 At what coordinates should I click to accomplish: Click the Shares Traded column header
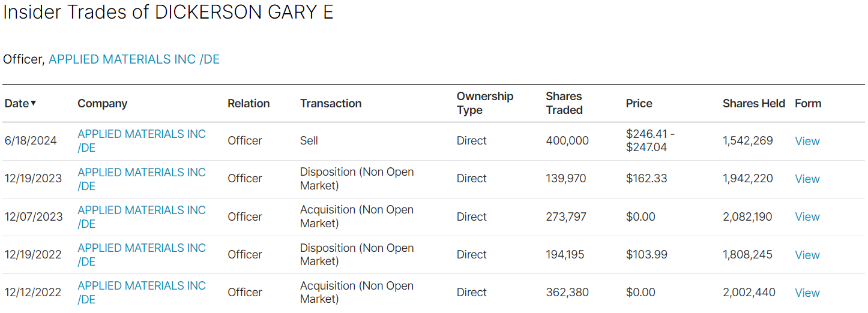(564, 103)
